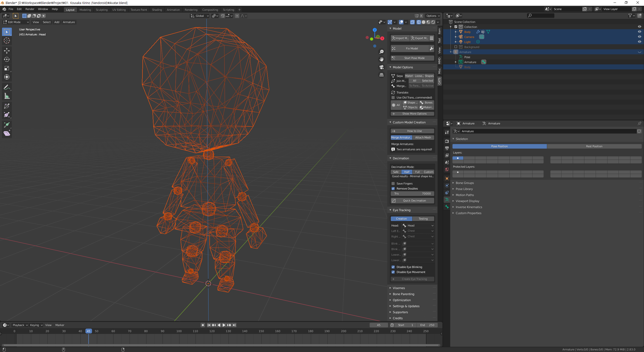Uncheck Disable Eye Blinking
Viewport: 644px width, 352px height.
tap(393, 267)
